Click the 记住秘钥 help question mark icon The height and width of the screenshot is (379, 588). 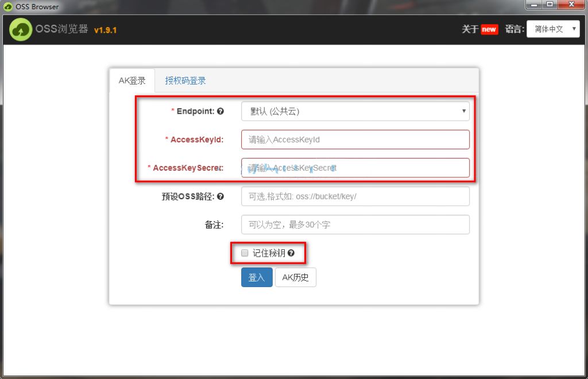pos(291,253)
